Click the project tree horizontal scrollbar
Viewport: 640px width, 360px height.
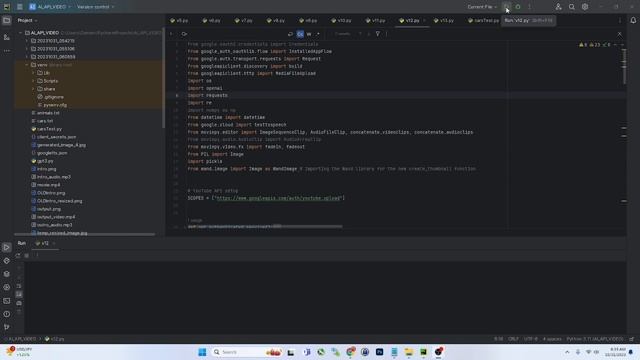point(84,234)
